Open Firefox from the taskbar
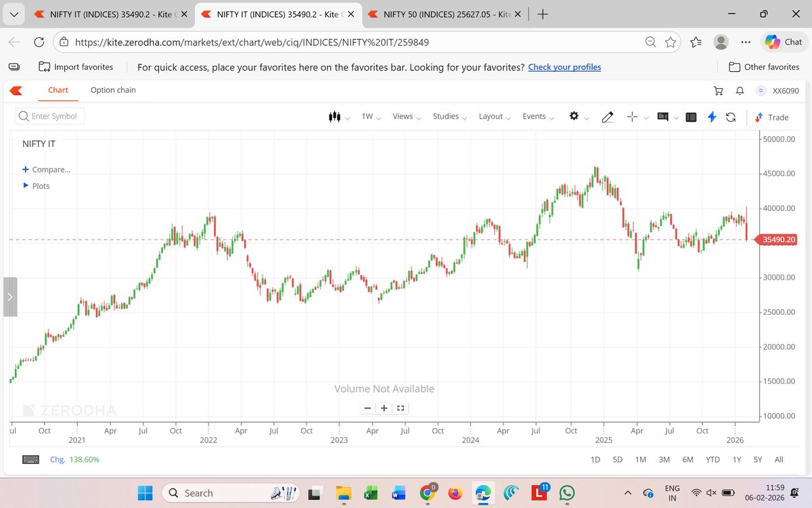The width and height of the screenshot is (812, 508). click(455, 492)
